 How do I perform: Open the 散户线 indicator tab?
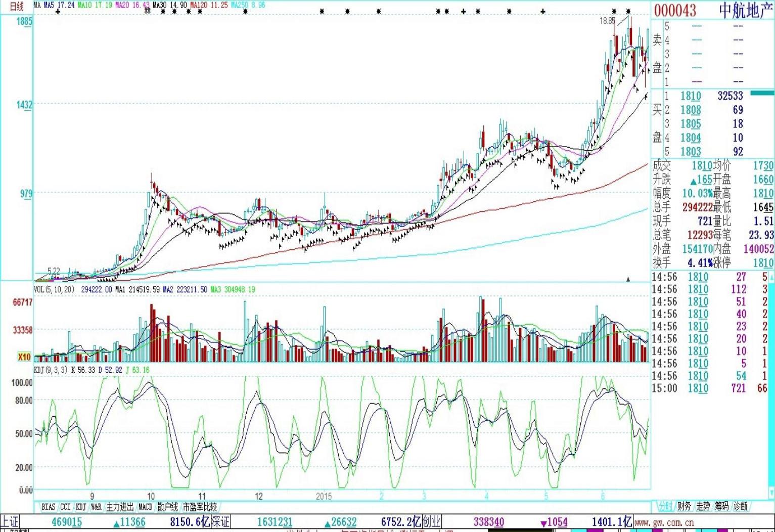pyautogui.click(x=167, y=507)
